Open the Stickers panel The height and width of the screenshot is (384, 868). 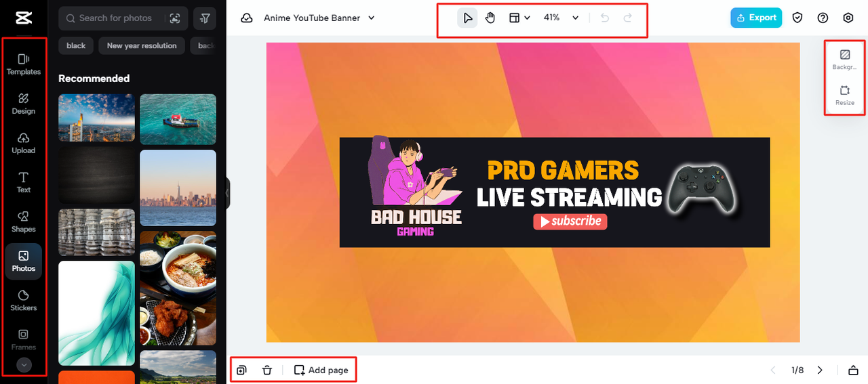pyautogui.click(x=24, y=300)
